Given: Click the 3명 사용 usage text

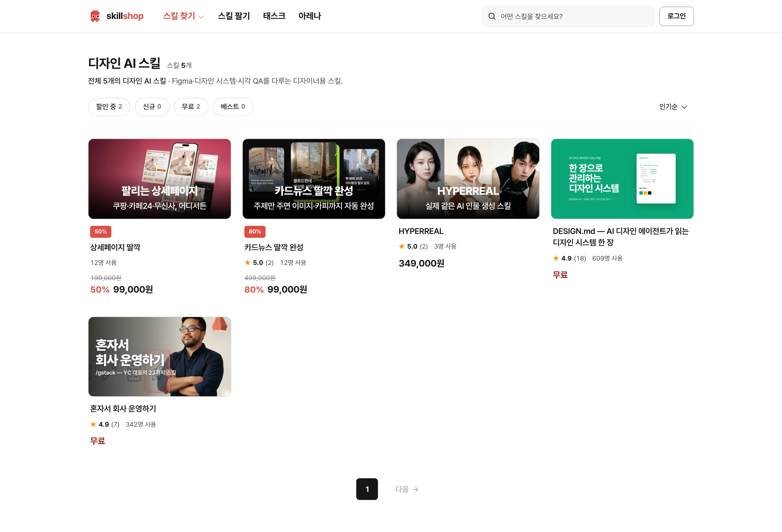Looking at the screenshot, I should 445,246.
